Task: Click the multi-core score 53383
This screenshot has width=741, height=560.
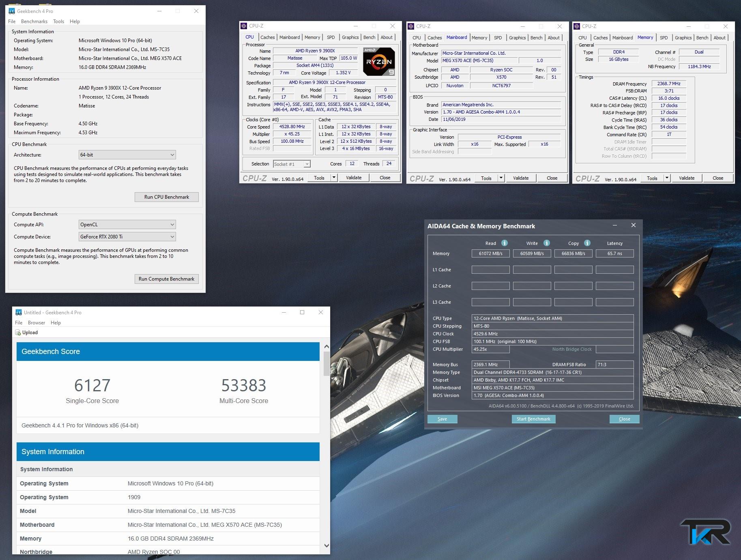Action: click(244, 385)
